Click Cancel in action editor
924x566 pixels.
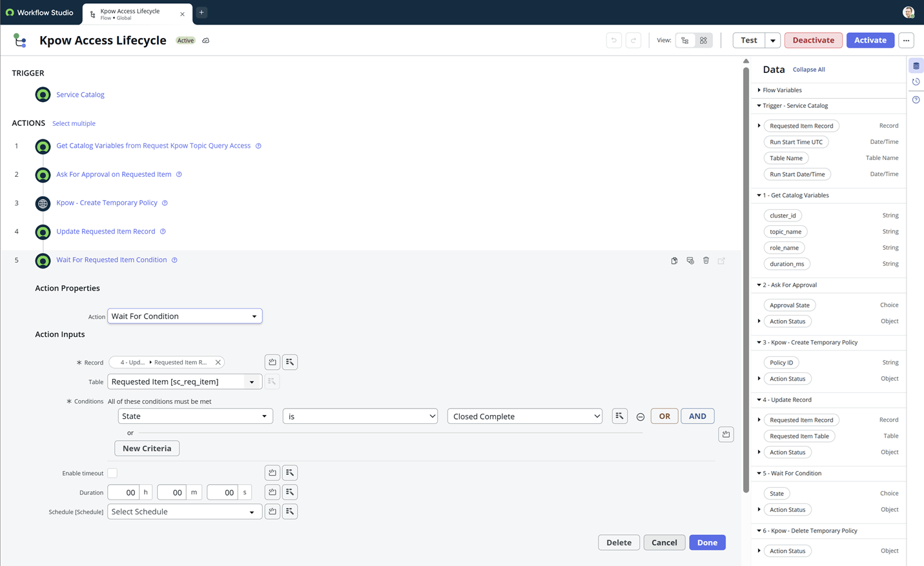(664, 543)
